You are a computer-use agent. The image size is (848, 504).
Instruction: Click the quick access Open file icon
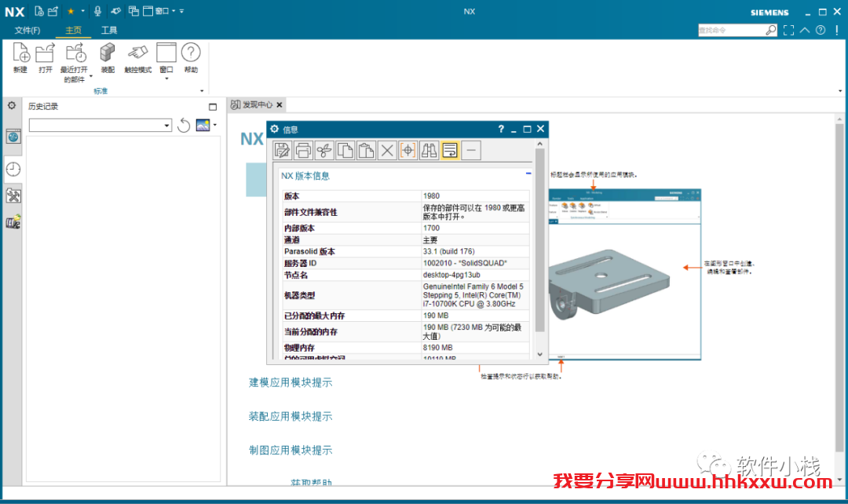(x=53, y=11)
